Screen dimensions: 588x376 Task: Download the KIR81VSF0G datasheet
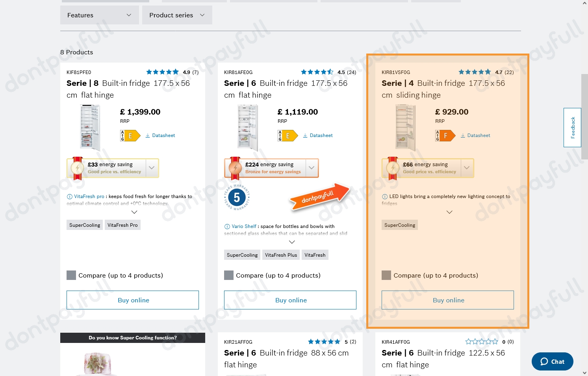(475, 135)
